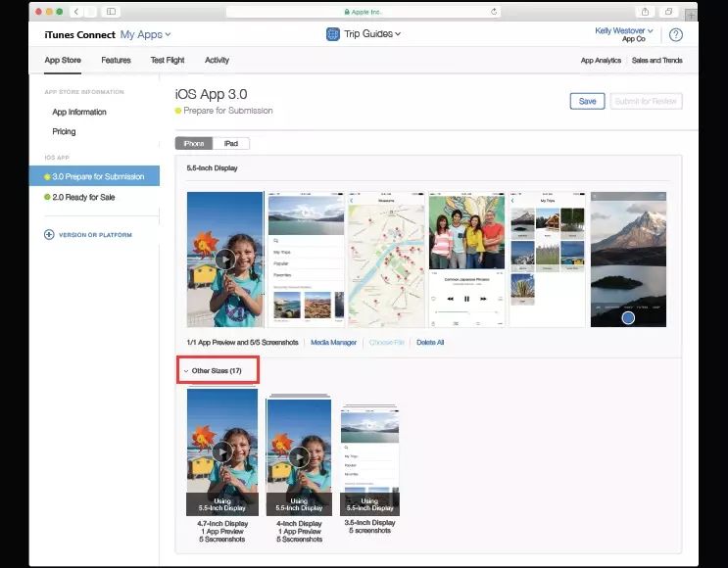Select the iPad device tab
The width and height of the screenshot is (728, 568).
(231, 143)
